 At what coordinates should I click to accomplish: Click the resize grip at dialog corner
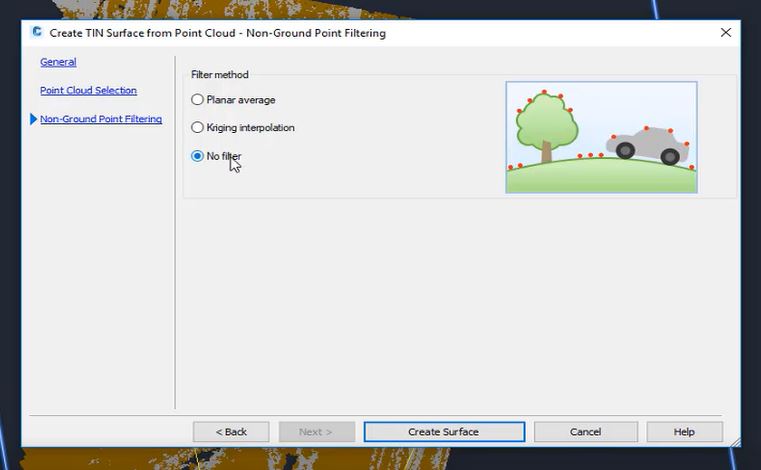(736, 442)
